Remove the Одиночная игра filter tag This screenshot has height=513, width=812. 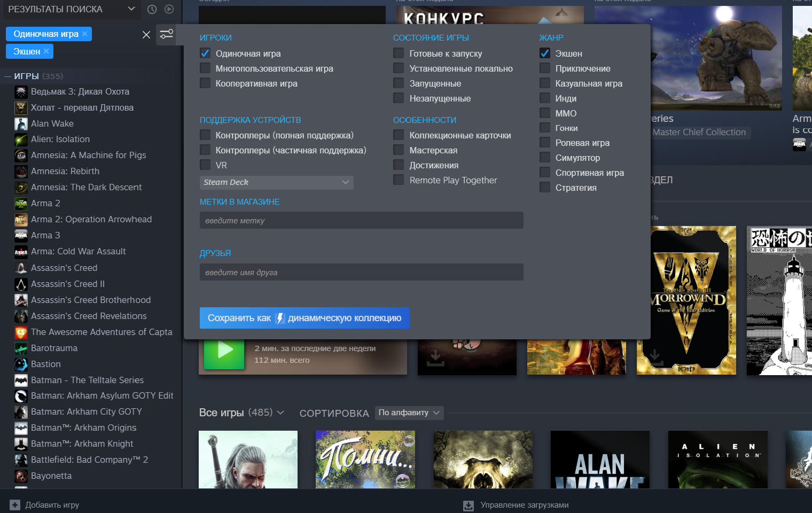[84, 34]
